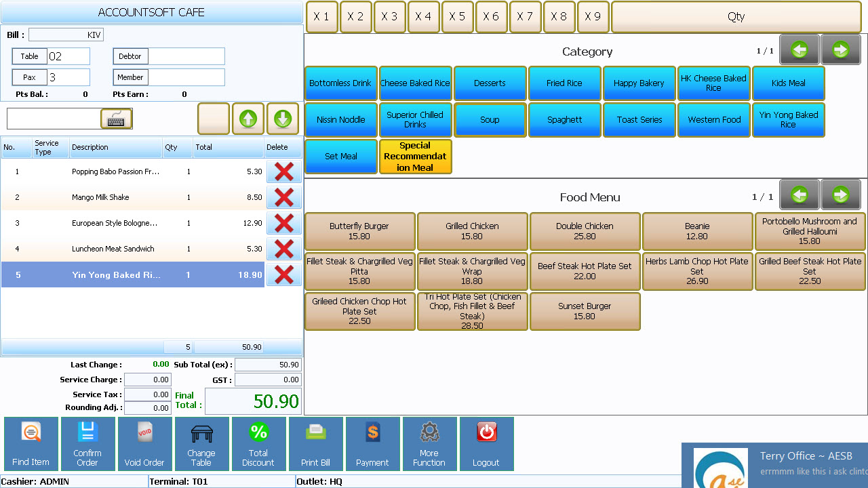Screen dimensions: 868x488
Task: Move order selection down with green arrow
Action: 283,119
